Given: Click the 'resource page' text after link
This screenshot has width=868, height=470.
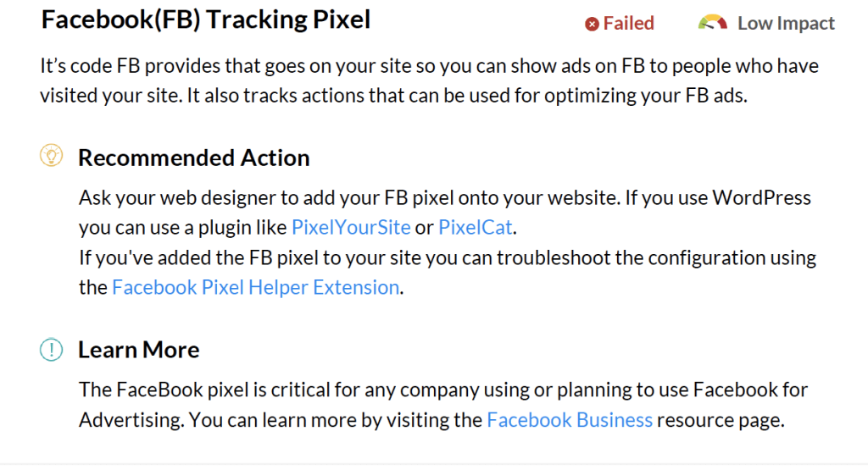Looking at the screenshot, I should pos(721,420).
